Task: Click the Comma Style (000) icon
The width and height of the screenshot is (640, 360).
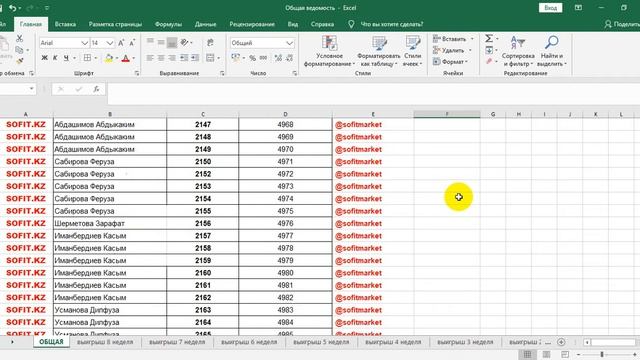Action: tap(263, 58)
